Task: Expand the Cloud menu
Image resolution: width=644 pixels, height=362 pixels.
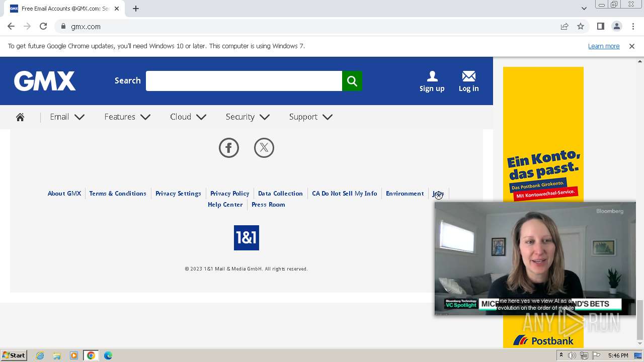Action: (x=188, y=117)
